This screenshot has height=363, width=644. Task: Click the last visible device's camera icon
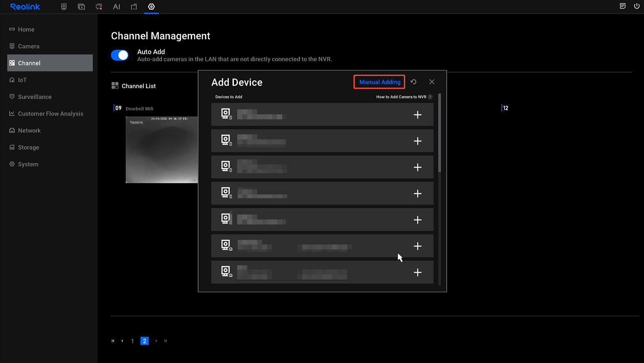coord(226,272)
